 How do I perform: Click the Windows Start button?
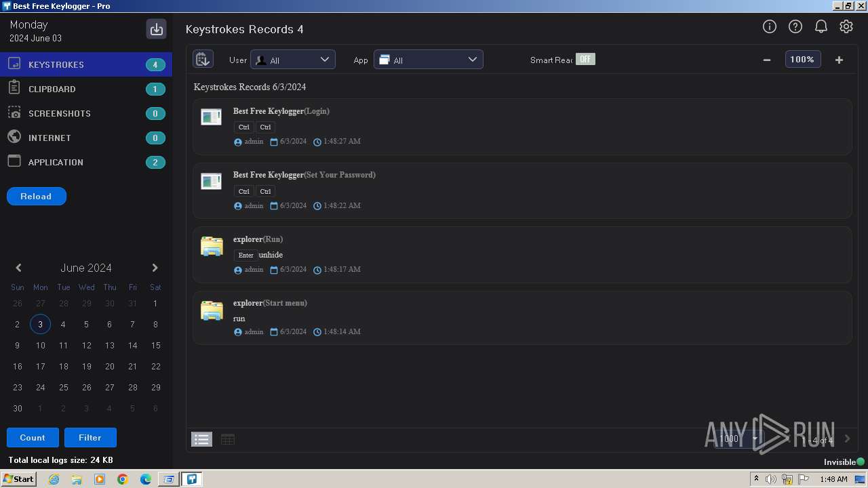click(x=18, y=479)
